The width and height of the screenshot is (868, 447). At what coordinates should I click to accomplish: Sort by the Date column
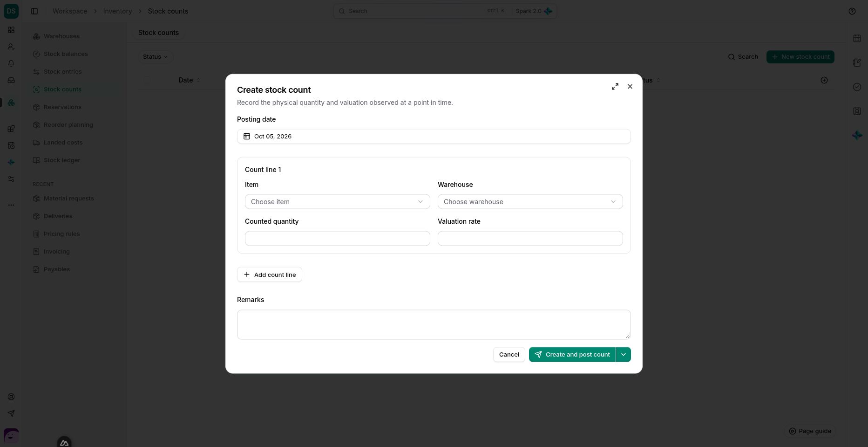[189, 80]
